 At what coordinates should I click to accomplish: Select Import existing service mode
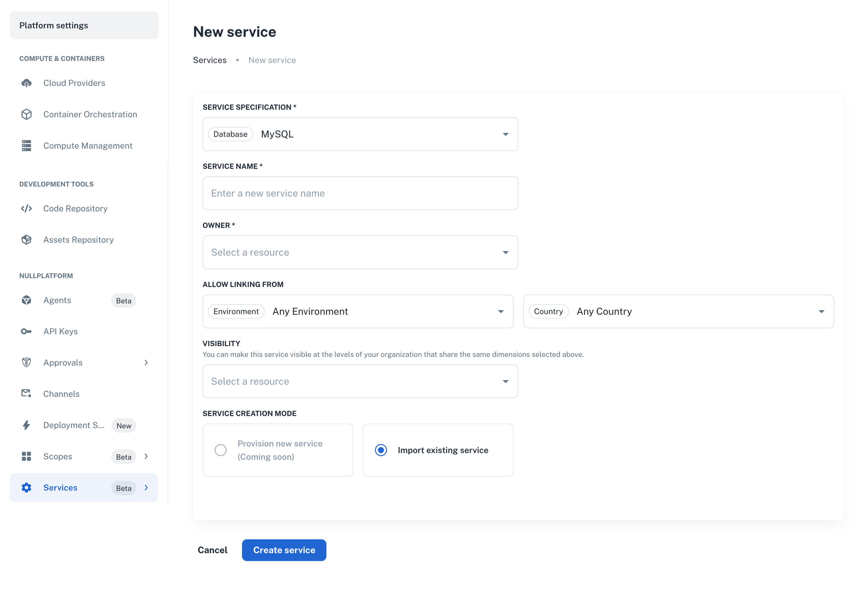[381, 450]
